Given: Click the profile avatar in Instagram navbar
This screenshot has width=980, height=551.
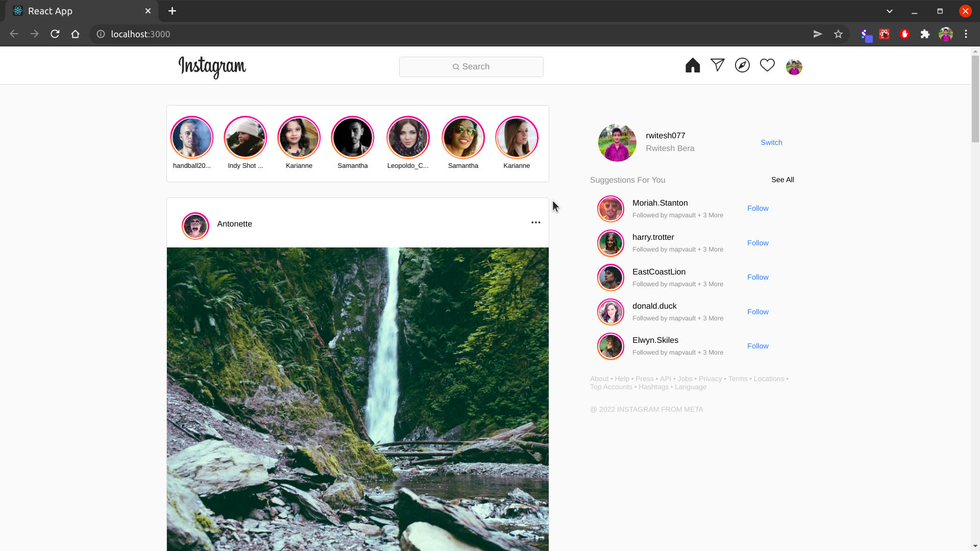Looking at the screenshot, I should coord(794,67).
